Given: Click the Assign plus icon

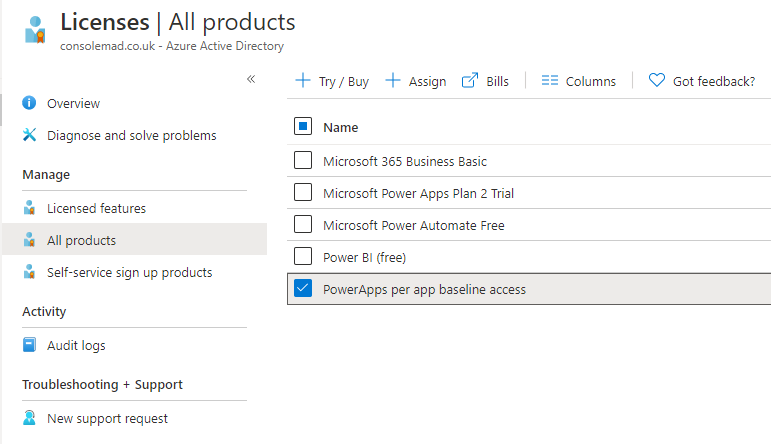Looking at the screenshot, I should click(x=393, y=80).
